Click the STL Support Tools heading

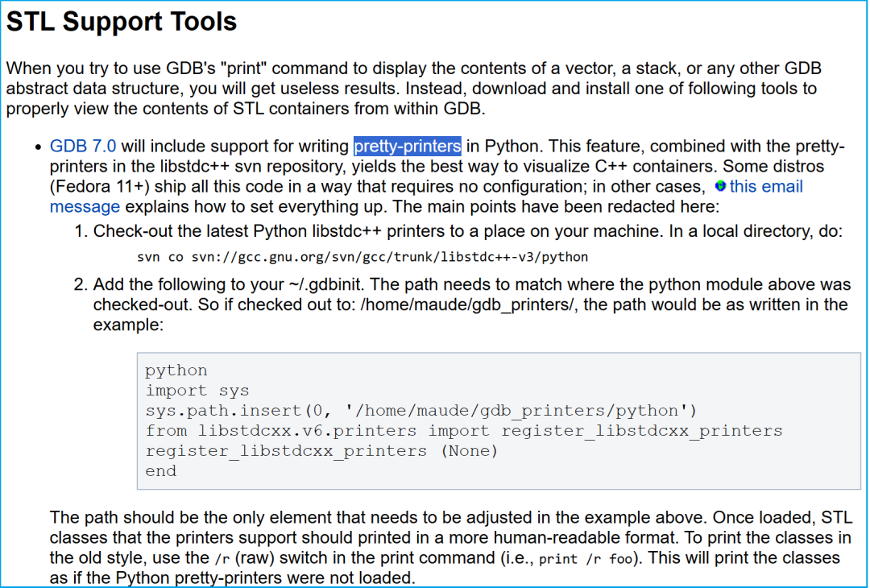122,22
